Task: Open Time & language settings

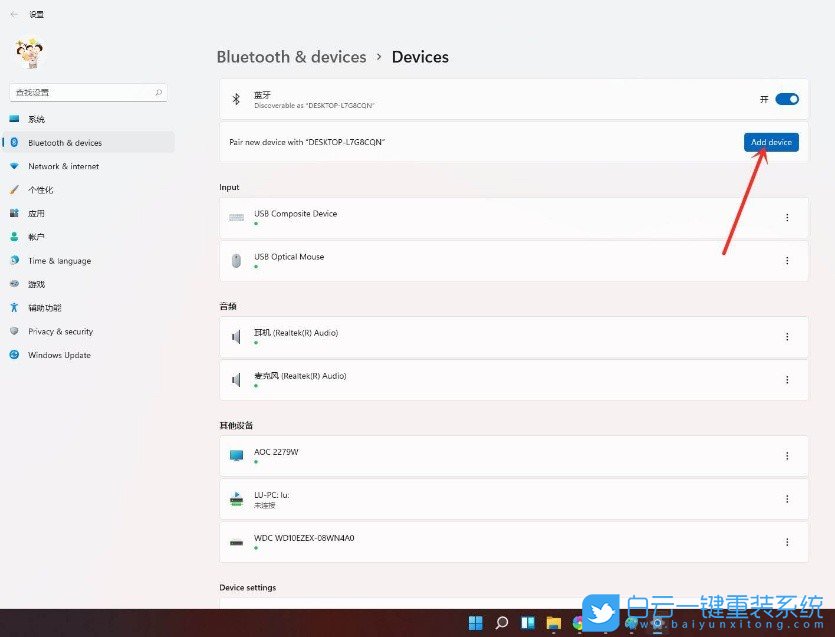Action: tap(59, 261)
